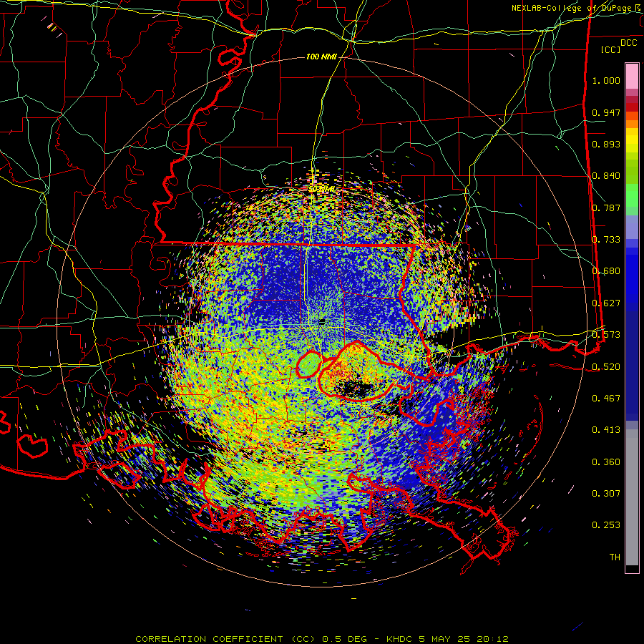Viewport: 644px width, 644px height.
Task: Pick the bright green segment of the color bar
Action: [x=632, y=195]
